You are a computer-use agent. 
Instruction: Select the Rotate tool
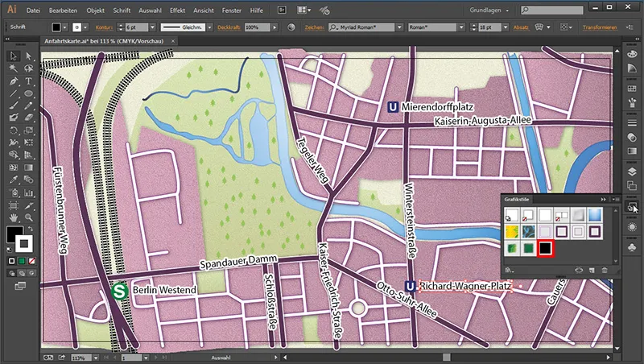pos(14,130)
